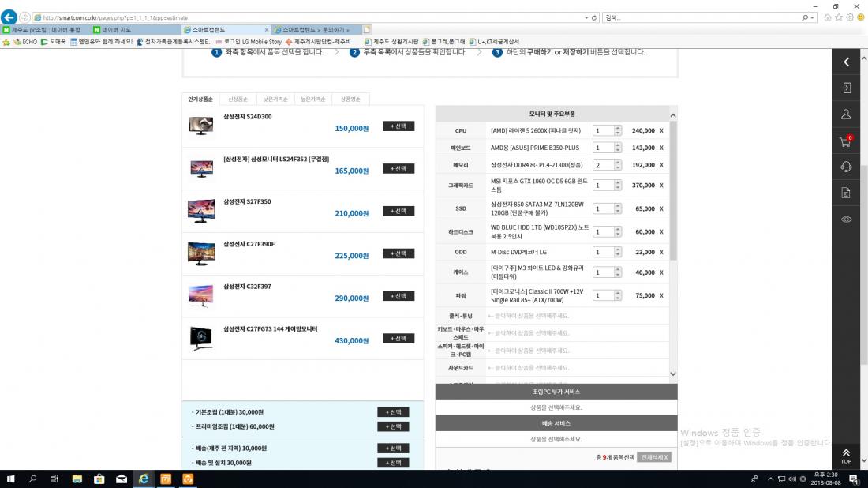Viewport: 868px width, 488px height.
Task: Click the 삼성전자 C32F397 monitor thumbnail
Action: pos(200,295)
